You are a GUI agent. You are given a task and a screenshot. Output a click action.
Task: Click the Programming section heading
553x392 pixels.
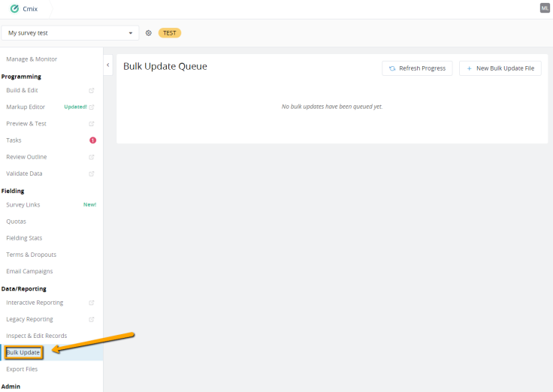tap(21, 77)
